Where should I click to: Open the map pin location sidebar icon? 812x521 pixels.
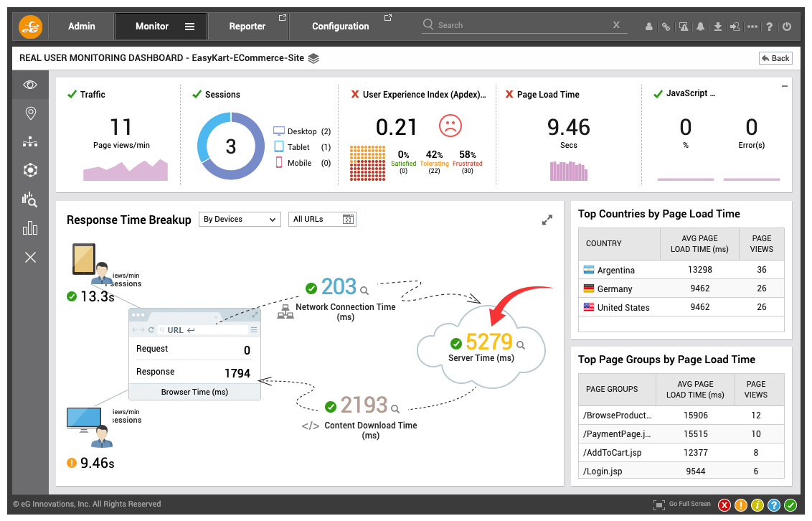[x=31, y=113]
